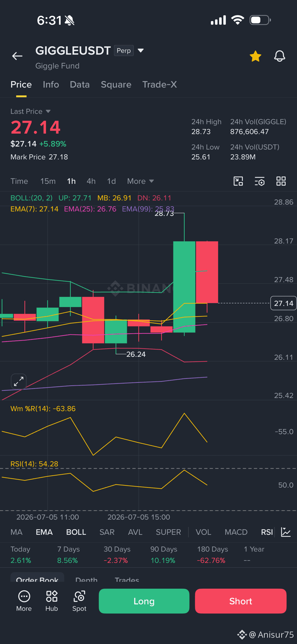297x644 pixels.
Task: Tap 7 Days 8.56% performance
Action: [x=69, y=555]
